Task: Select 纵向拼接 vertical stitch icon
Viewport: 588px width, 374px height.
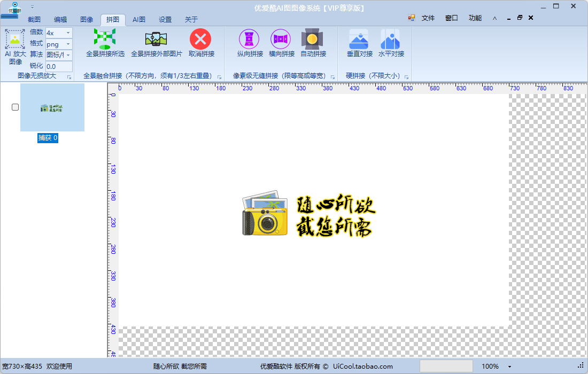Action: click(250, 39)
